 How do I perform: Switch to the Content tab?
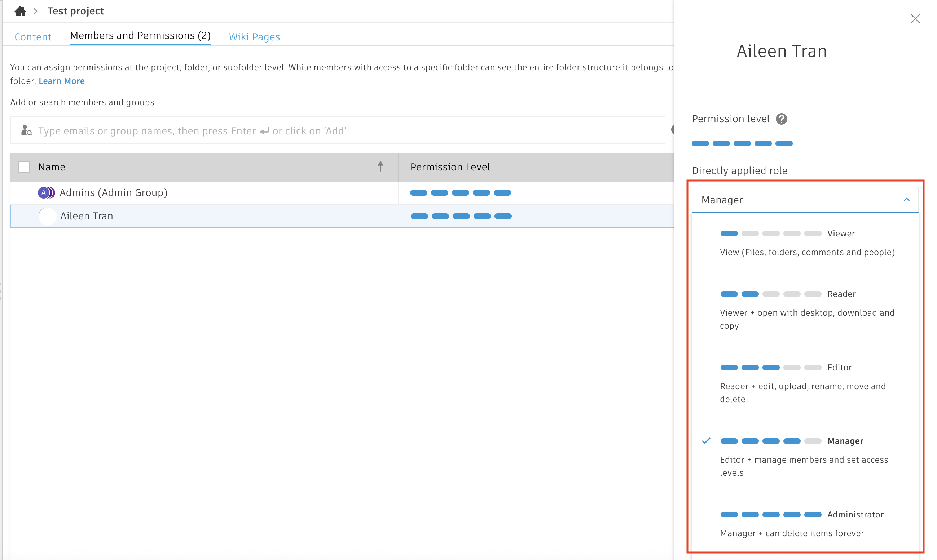click(32, 36)
